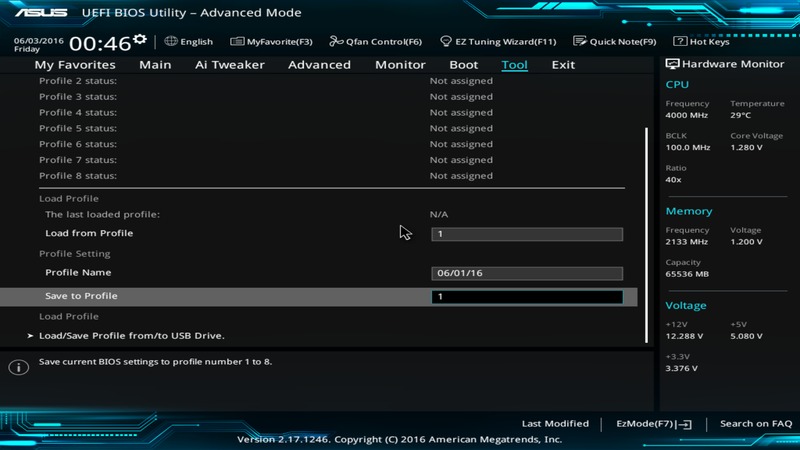Screen dimensions: 800x450
Task: Open Search on FAQ link
Action: tap(757, 424)
